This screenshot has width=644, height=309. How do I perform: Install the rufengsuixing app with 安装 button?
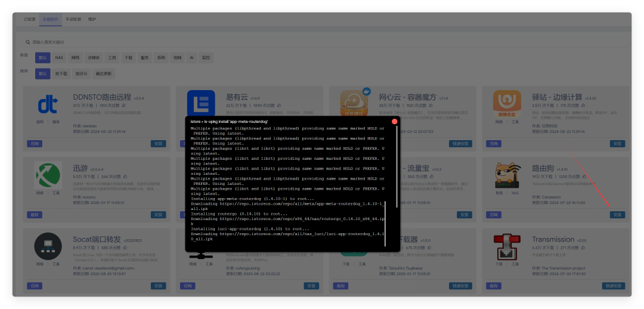(x=311, y=286)
